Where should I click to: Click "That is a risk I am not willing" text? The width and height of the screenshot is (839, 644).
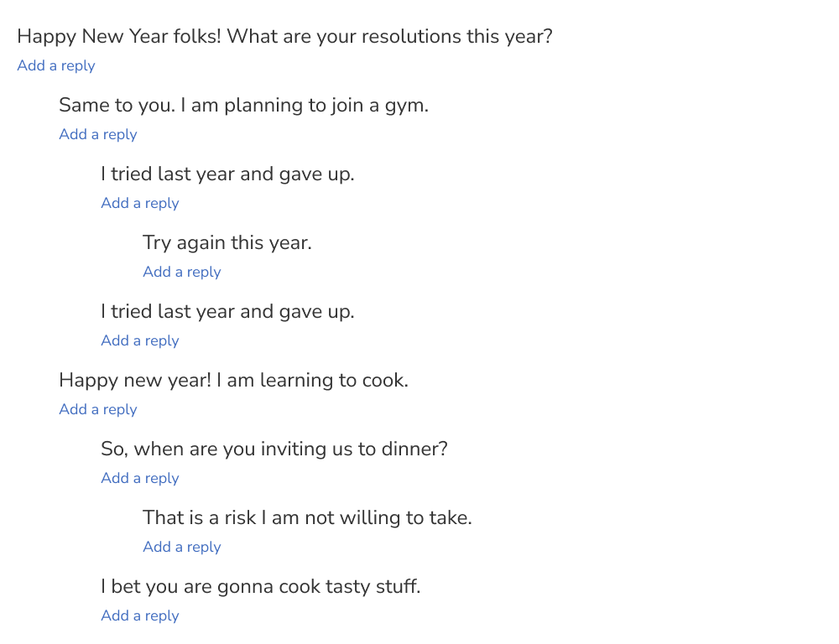click(307, 518)
